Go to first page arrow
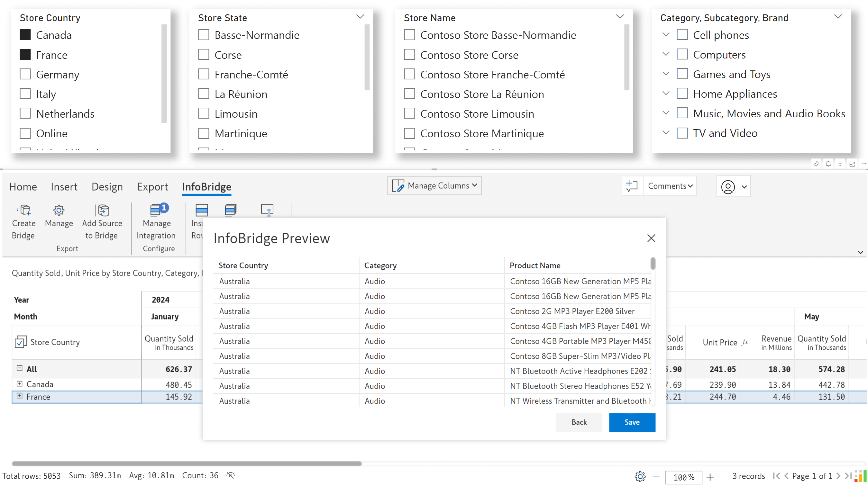The image size is (868, 486). click(x=776, y=476)
